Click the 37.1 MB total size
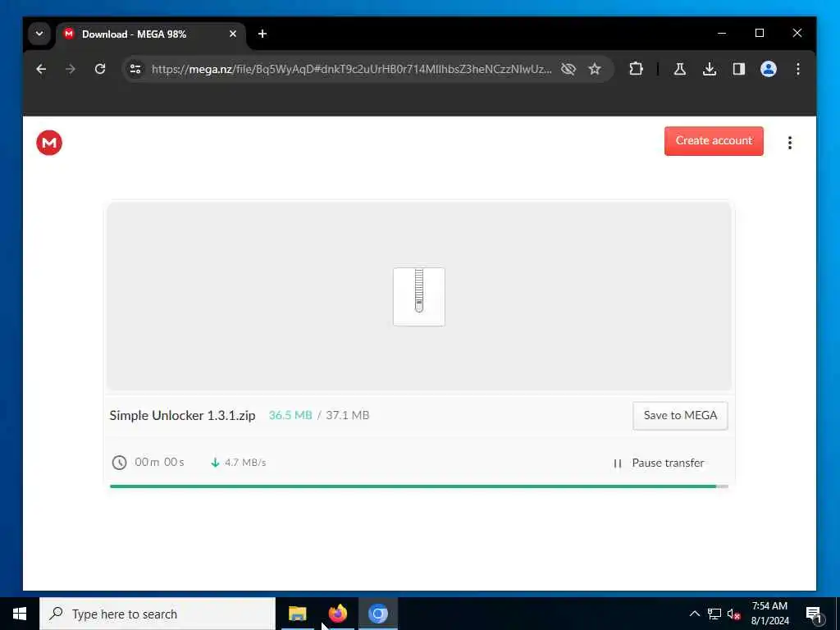Screen dimensions: 840x630 pos(347,415)
